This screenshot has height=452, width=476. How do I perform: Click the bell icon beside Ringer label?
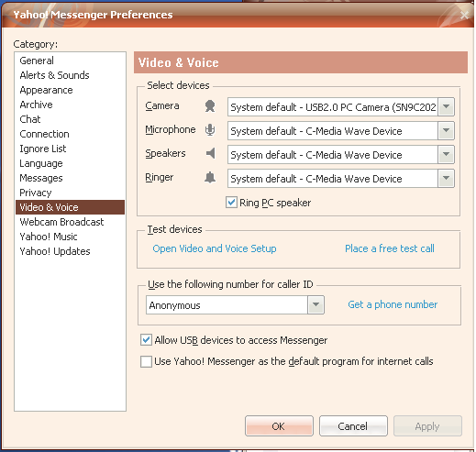(210, 177)
